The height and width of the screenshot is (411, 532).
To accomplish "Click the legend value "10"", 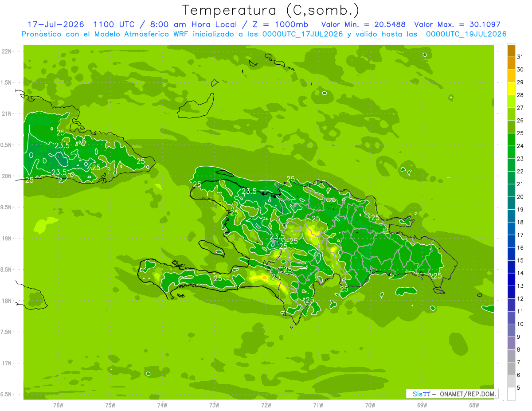I will point(520,324).
